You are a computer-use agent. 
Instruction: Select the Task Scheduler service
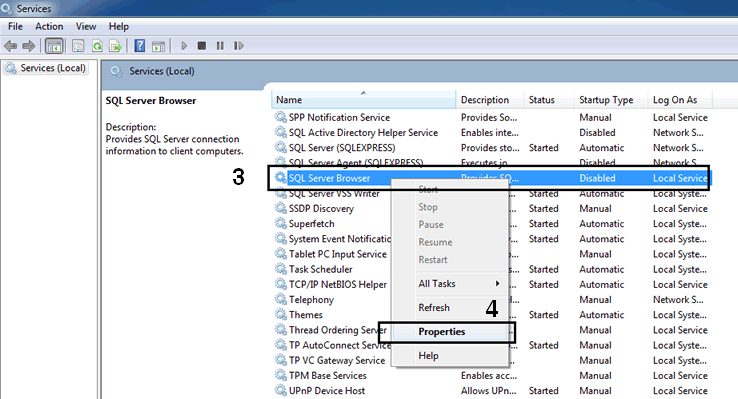pyautogui.click(x=321, y=269)
